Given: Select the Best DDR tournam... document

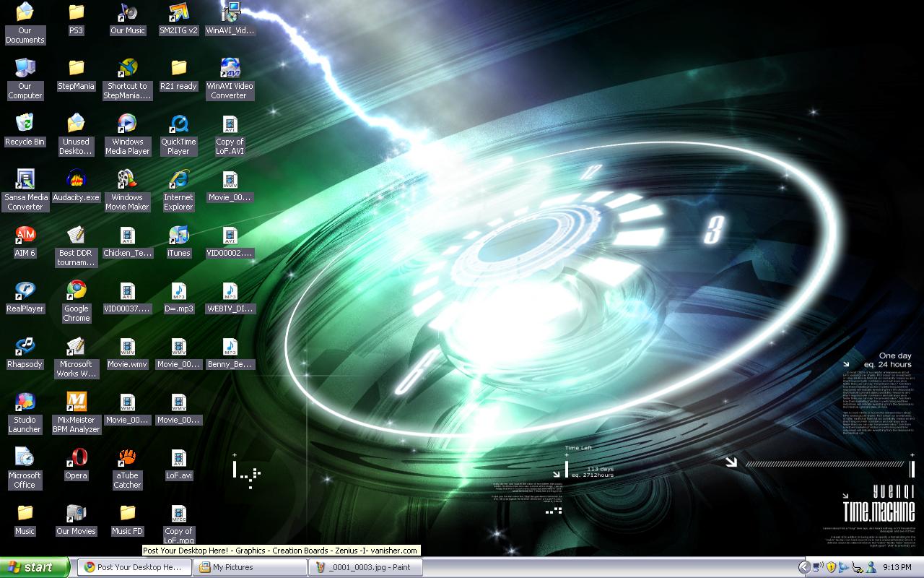Looking at the screenshot, I should [76, 246].
